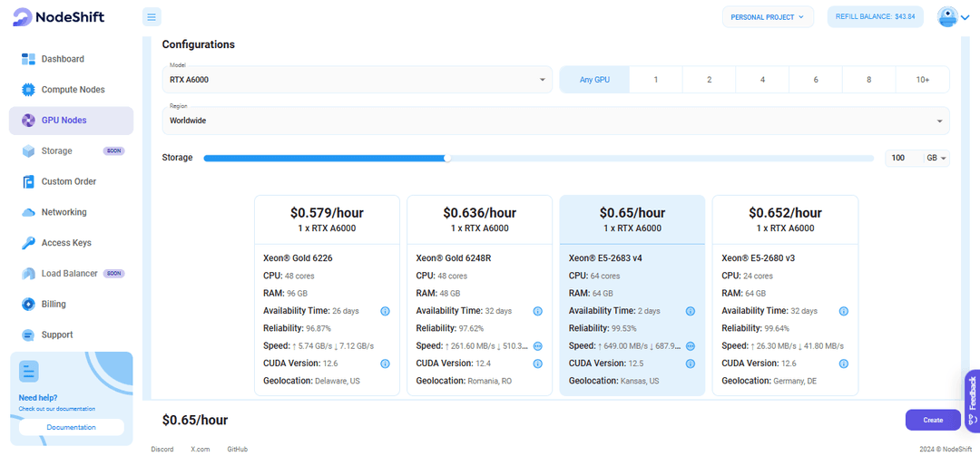This screenshot has height=456, width=980.
Task: Click Availability Time info icon, Kansas card
Action: (690, 311)
